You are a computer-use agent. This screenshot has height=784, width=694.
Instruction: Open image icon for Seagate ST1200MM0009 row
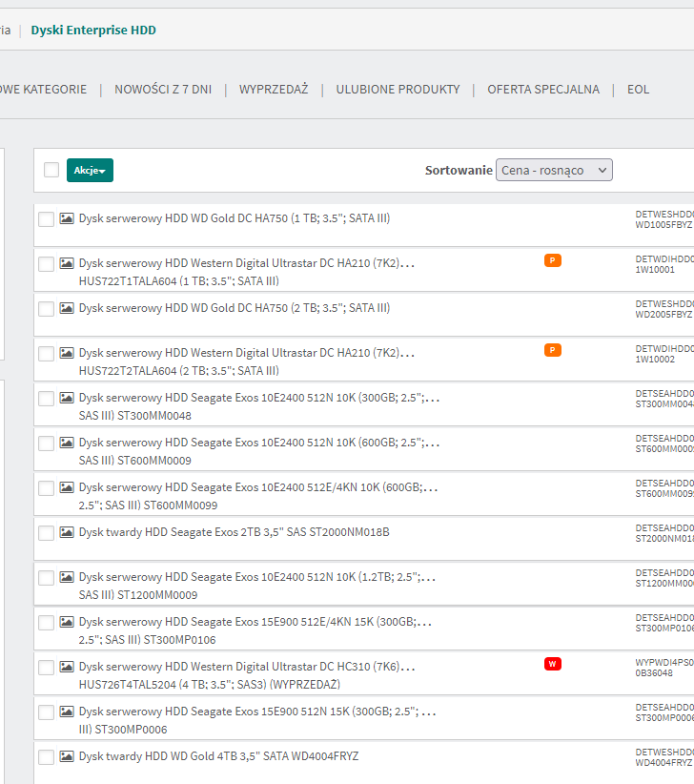(67, 577)
